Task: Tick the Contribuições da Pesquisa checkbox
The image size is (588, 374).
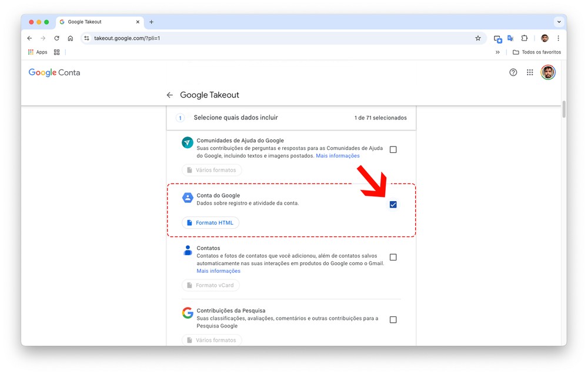Action: (393, 320)
